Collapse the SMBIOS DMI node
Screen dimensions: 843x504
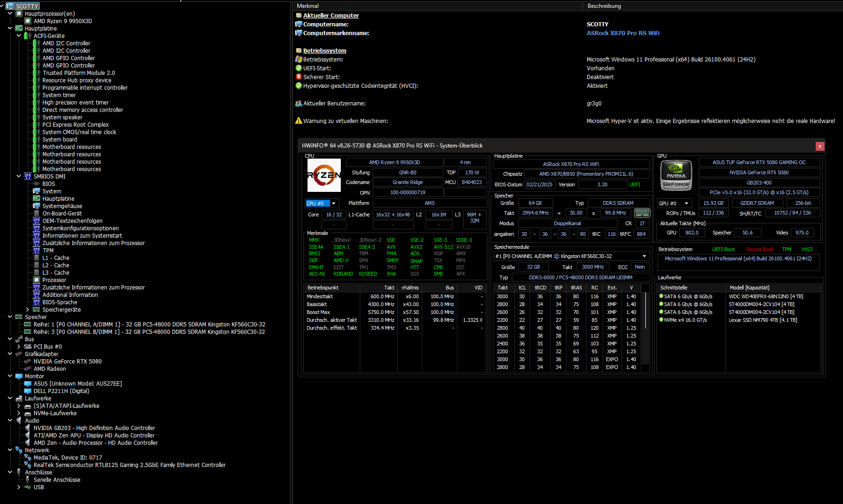19,176
